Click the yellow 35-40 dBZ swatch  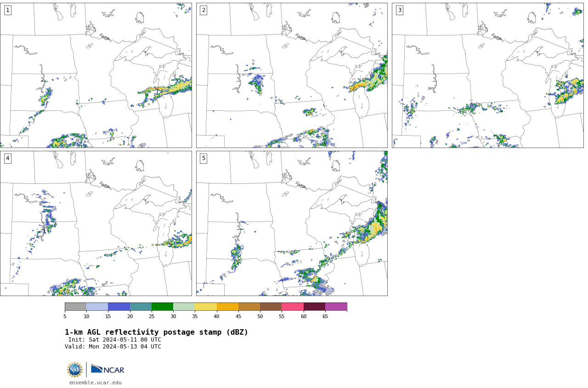pyautogui.click(x=206, y=307)
